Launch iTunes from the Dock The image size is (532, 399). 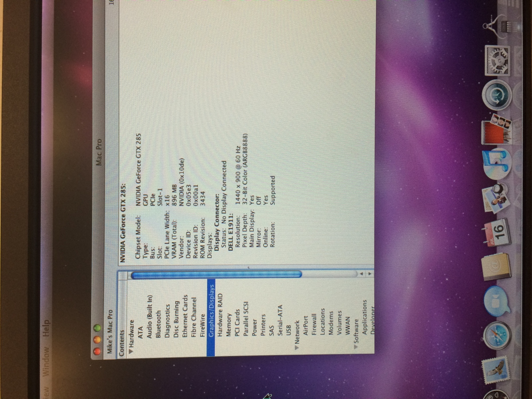(x=496, y=164)
